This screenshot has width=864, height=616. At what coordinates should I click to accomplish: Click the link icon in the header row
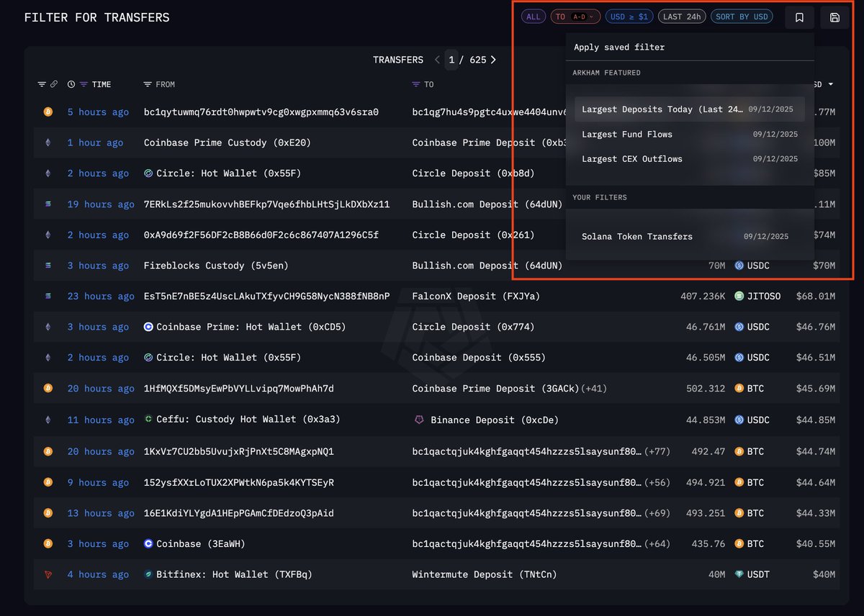(x=53, y=84)
